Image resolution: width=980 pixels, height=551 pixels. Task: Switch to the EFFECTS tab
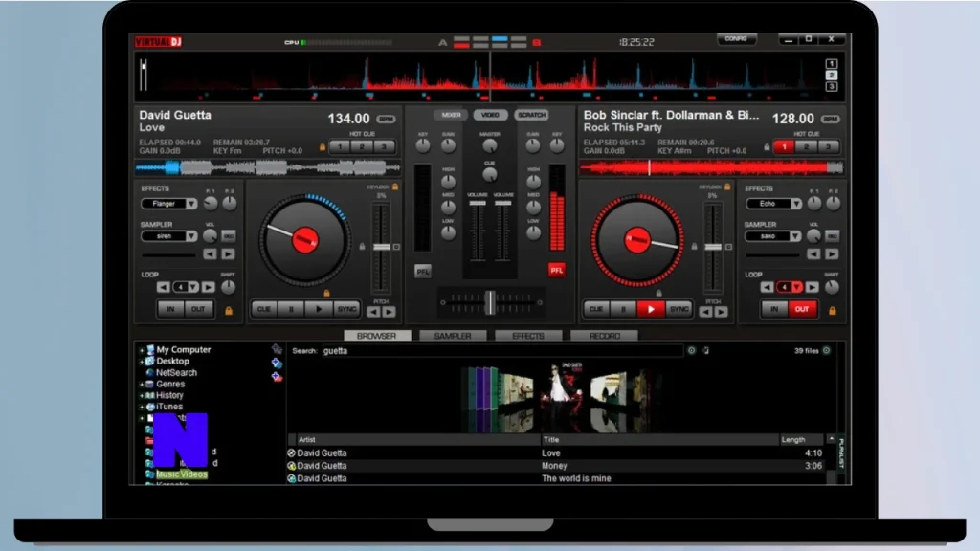click(x=528, y=336)
